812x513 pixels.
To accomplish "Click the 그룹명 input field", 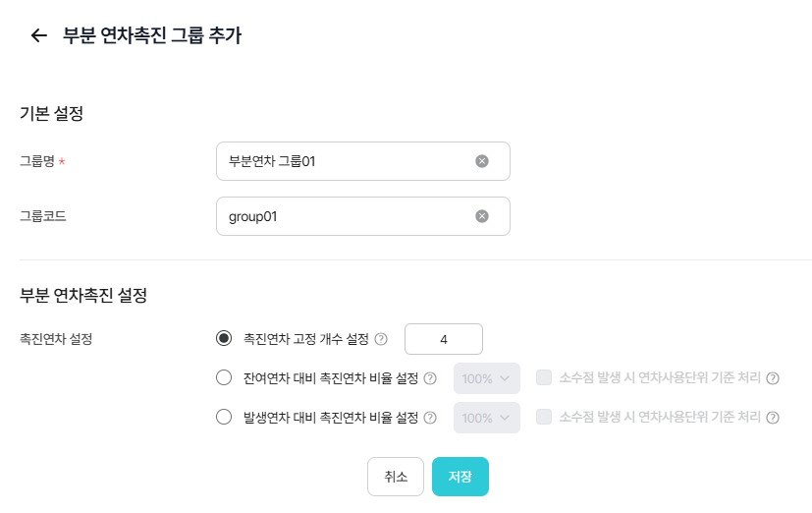I will 344,161.
